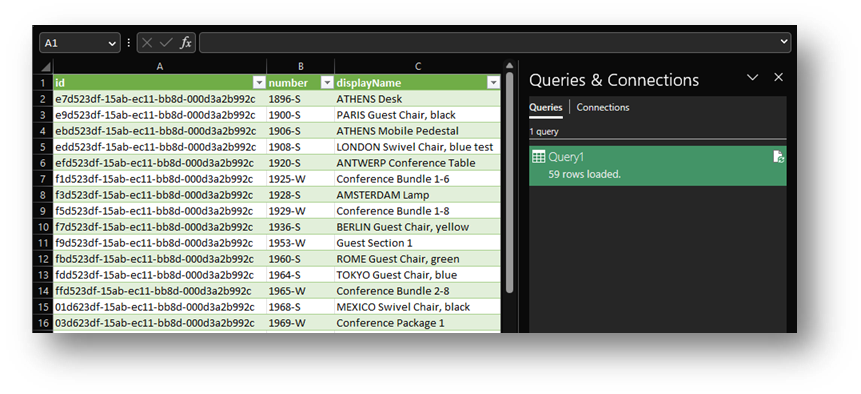Click the 'displayName' header cell
861x394 pixels.
(418, 83)
